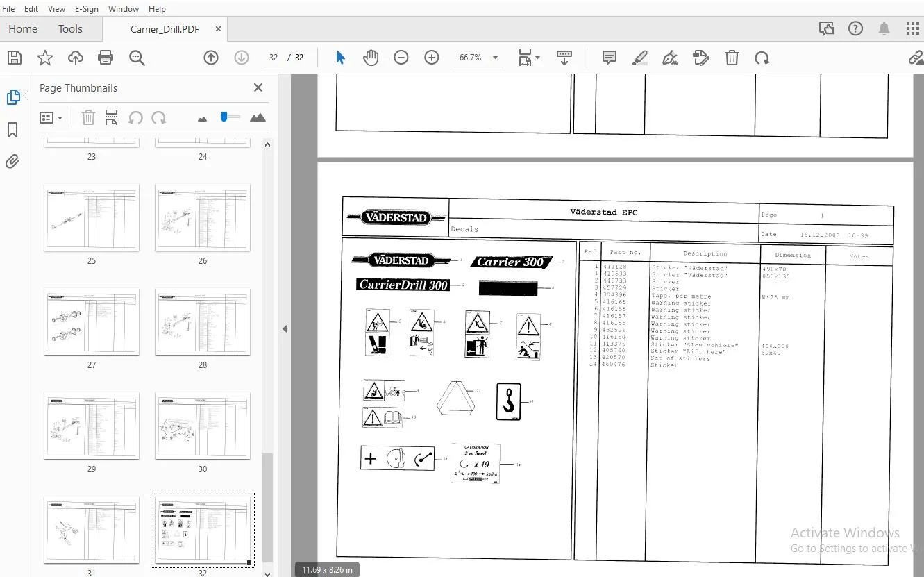Open the Bookmarks sidebar panel
This screenshot has height=577, width=924.
coord(12,130)
